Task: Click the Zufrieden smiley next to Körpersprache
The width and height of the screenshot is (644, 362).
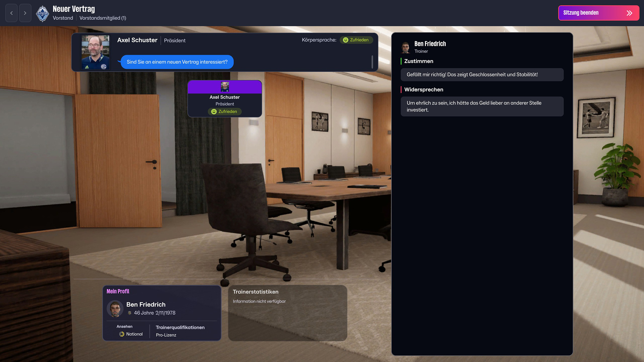Action: click(x=345, y=40)
